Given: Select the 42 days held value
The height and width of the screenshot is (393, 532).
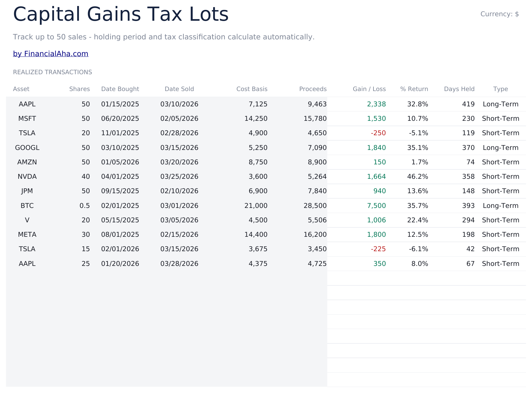Looking at the screenshot, I should point(470,249).
